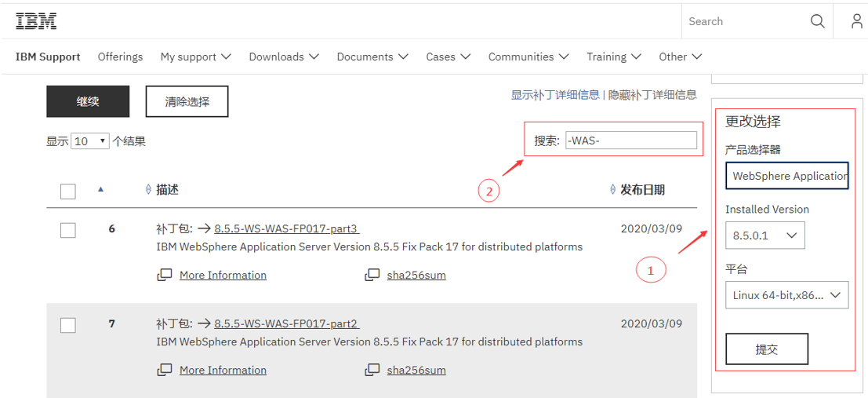Image resolution: width=868 pixels, height=398 pixels.
Task: Click the 提交 button
Action: pyautogui.click(x=767, y=349)
